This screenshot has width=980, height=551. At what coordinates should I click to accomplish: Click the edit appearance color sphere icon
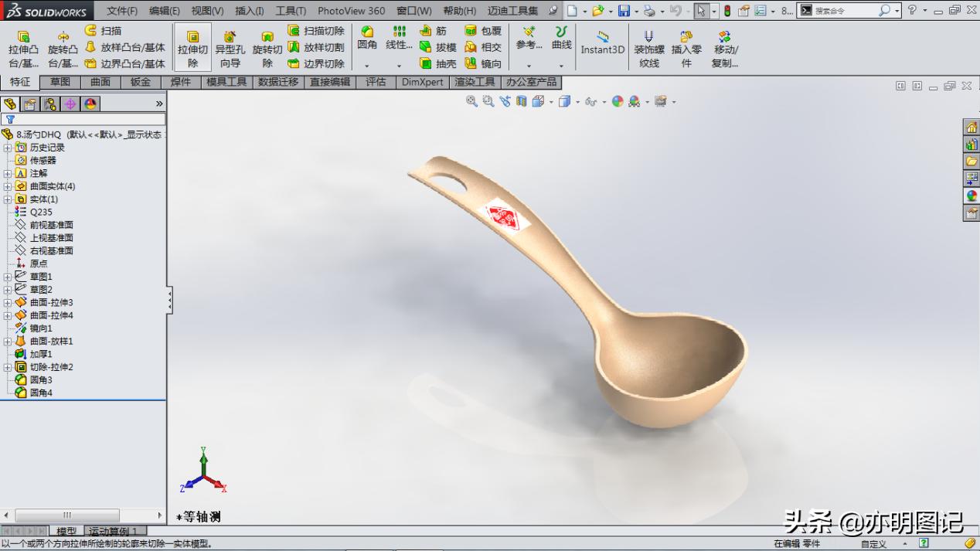point(618,101)
